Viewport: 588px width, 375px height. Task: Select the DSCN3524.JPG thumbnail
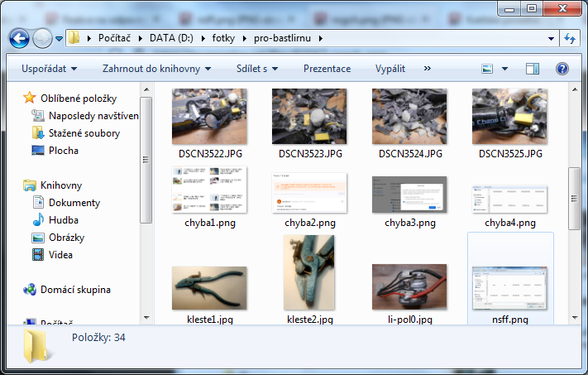pyautogui.click(x=409, y=117)
